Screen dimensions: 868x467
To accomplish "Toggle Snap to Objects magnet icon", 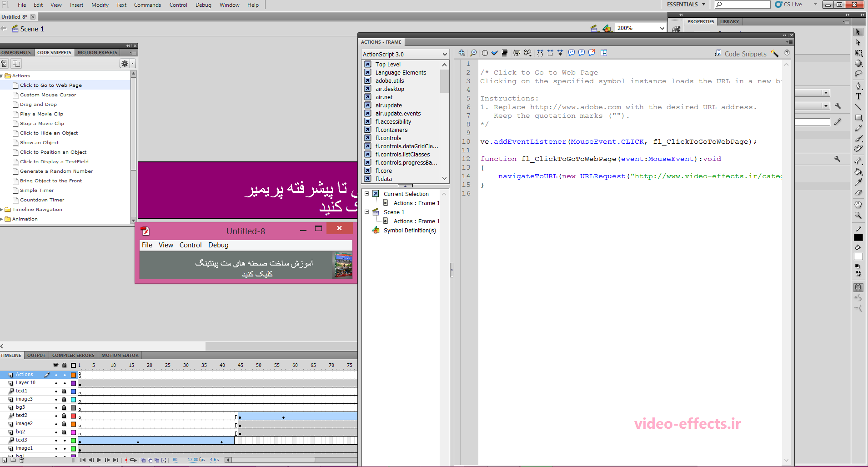I will (858, 287).
